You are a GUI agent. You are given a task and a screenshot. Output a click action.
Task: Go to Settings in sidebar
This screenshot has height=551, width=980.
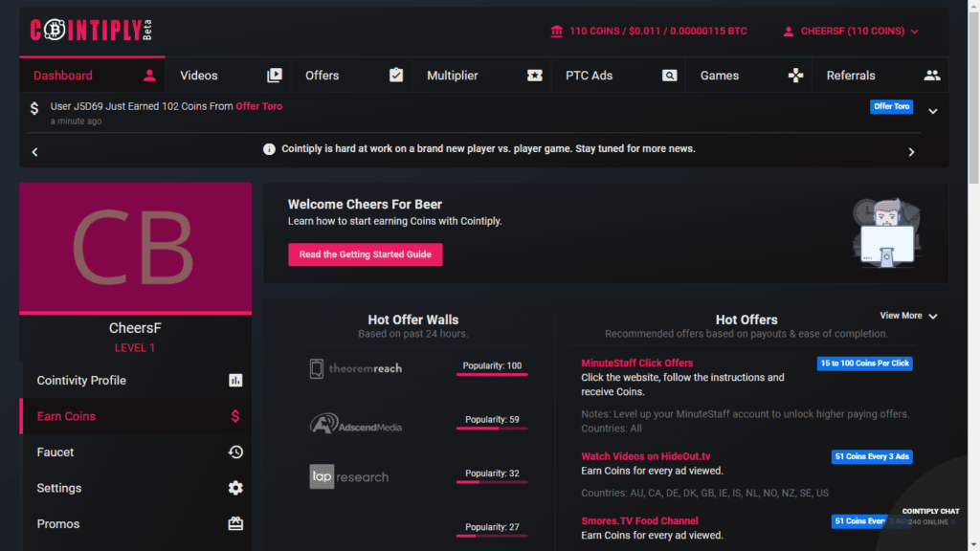coord(136,488)
